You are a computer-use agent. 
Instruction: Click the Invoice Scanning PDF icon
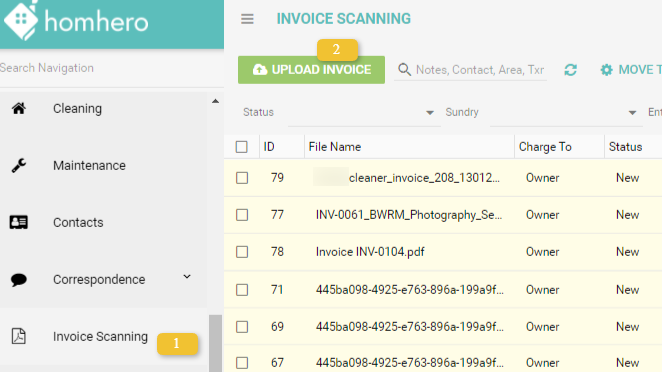pyautogui.click(x=19, y=337)
